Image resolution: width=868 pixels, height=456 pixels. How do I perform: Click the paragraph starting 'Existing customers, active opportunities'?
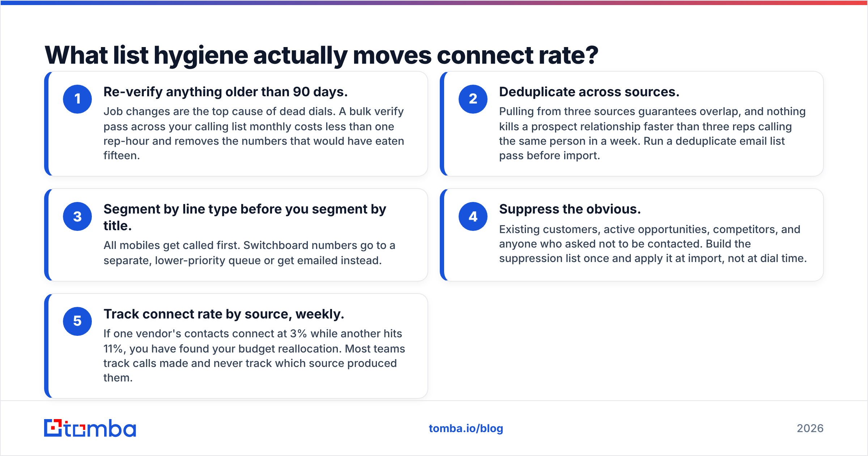(653, 244)
